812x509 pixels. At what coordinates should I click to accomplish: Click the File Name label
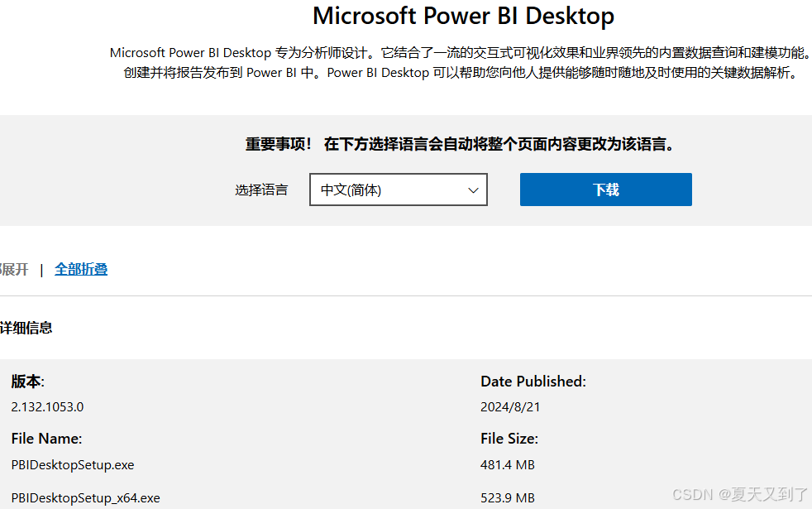[46, 439]
